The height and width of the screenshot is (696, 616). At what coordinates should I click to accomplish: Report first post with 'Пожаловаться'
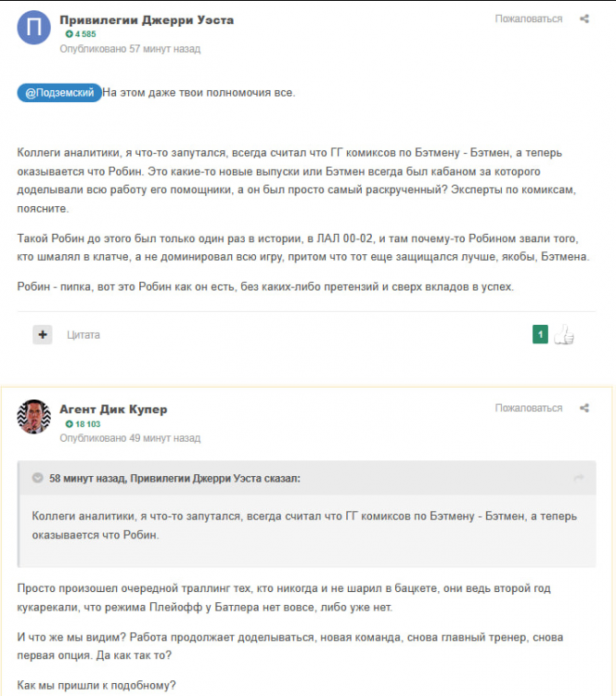[528, 19]
